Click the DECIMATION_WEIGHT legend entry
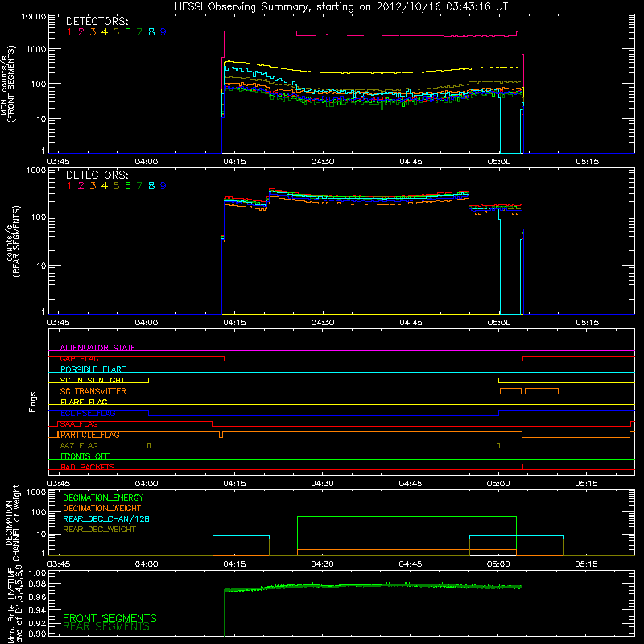The image size is (644, 644). [x=102, y=508]
